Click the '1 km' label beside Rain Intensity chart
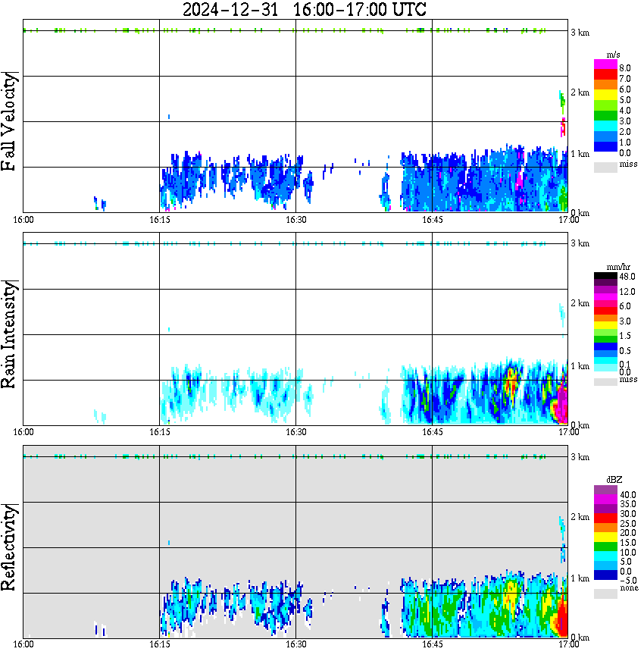This screenshot has height=658, width=644. pyautogui.click(x=580, y=366)
